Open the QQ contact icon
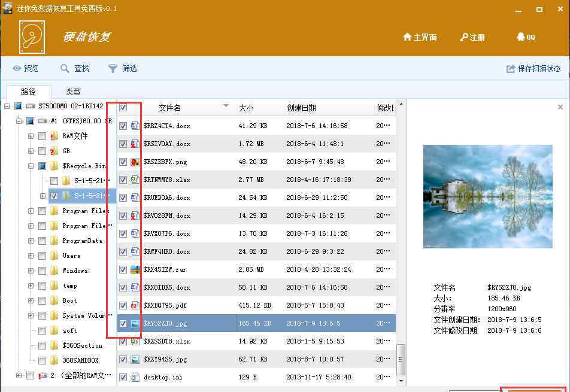The height and width of the screenshot is (392, 570). (x=520, y=37)
